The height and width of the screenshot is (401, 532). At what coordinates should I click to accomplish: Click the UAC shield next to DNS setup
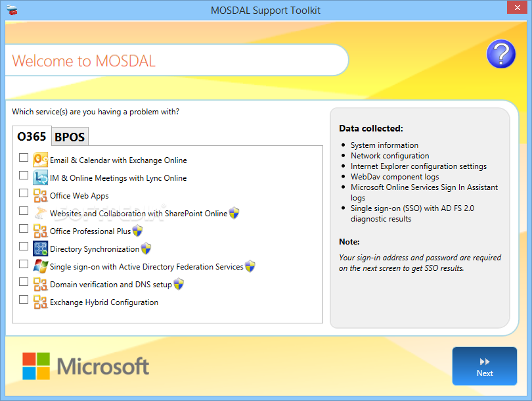click(x=179, y=284)
